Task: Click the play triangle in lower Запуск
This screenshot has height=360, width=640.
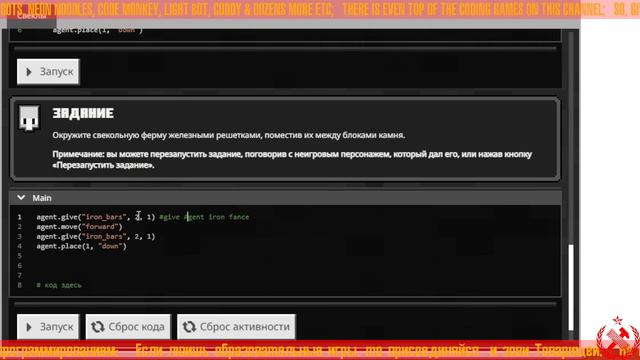Action: pos(29,327)
